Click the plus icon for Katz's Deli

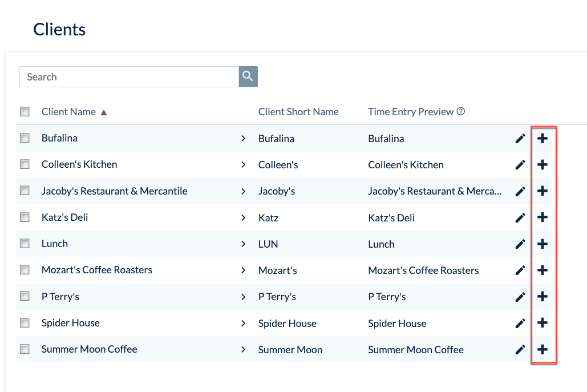pos(543,217)
